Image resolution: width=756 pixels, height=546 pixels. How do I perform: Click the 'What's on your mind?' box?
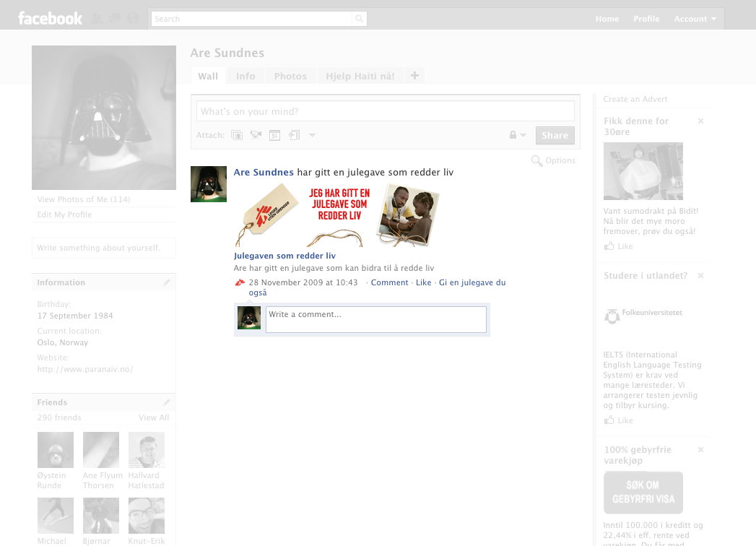[x=386, y=111]
